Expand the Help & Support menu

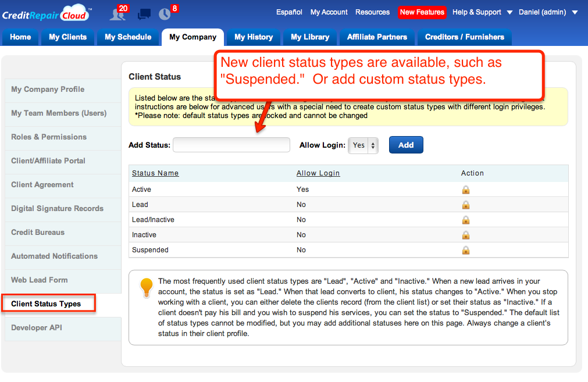482,12
